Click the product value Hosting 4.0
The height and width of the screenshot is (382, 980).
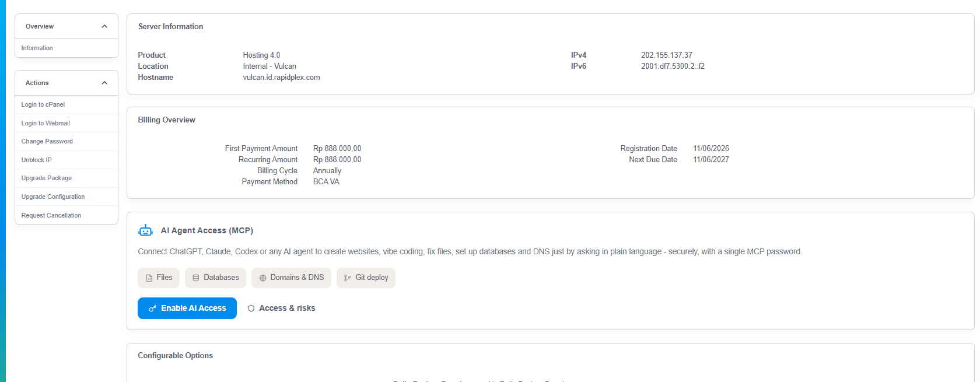tap(261, 55)
